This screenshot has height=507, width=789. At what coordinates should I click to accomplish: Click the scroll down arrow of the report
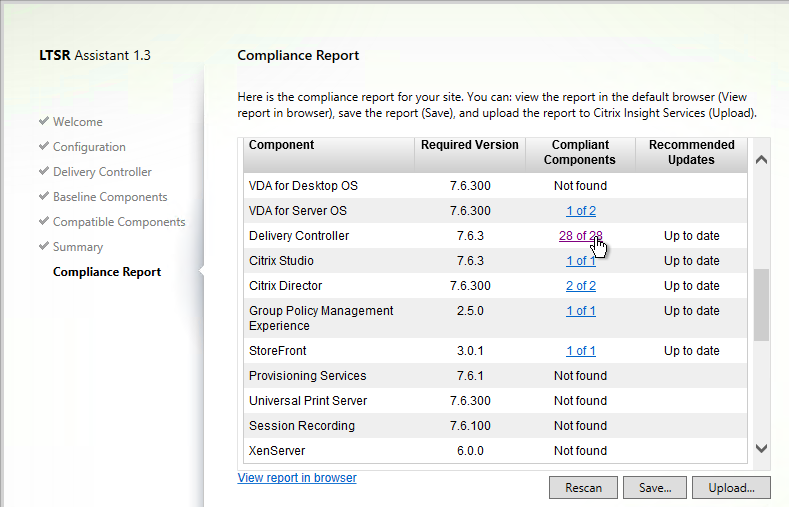[761, 448]
